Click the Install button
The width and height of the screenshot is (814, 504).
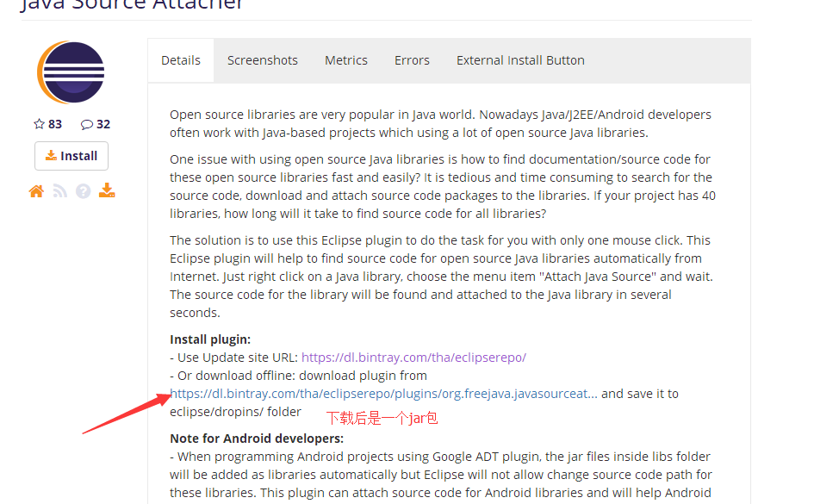(x=71, y=156)
